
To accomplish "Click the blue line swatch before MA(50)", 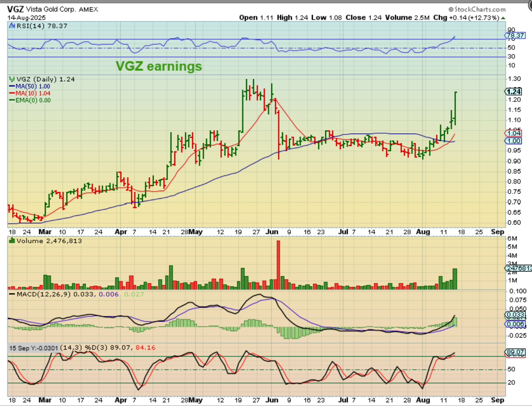I will point(12,86).
